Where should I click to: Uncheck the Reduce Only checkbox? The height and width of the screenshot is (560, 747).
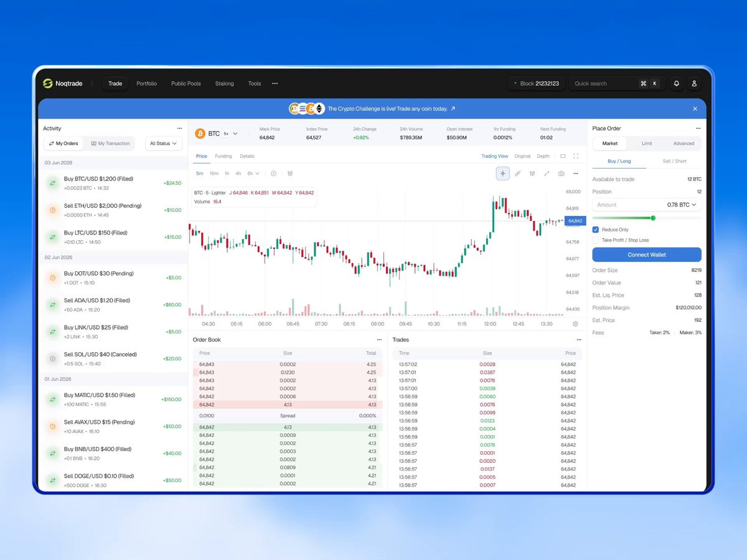pos(596,230)
